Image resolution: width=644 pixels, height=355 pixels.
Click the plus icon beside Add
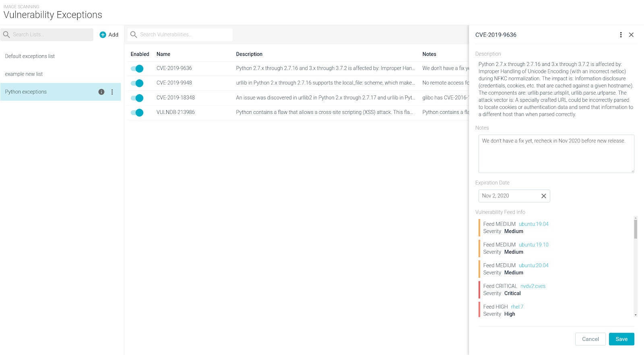(x=103, y=35)
